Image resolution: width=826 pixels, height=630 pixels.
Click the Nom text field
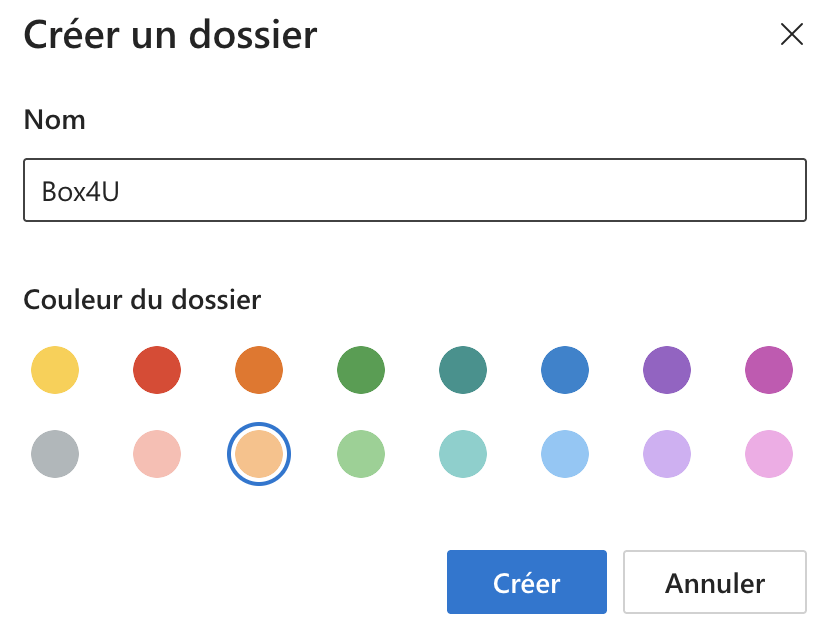click(x=414, y=190)
